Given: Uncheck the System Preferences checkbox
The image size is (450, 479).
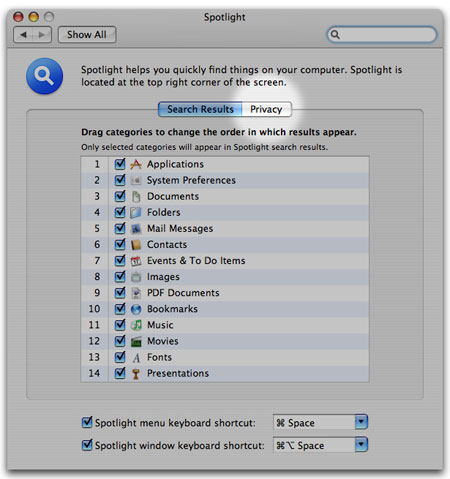Looking at the screenshot, I should click(120, 180).
